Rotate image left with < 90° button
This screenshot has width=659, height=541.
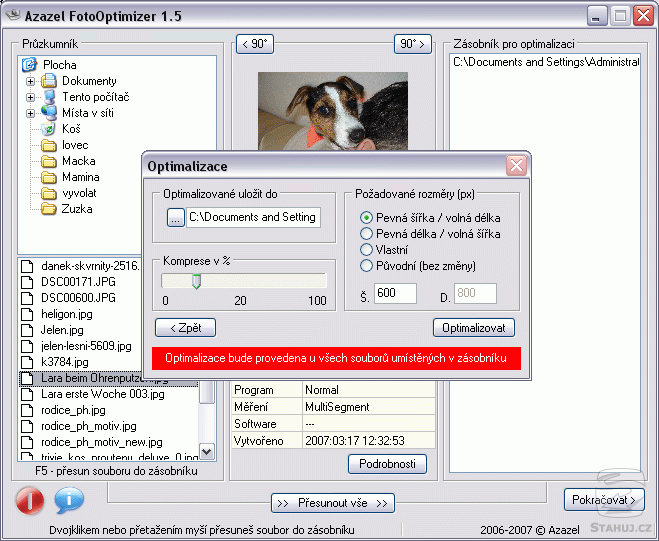[255, 44]
